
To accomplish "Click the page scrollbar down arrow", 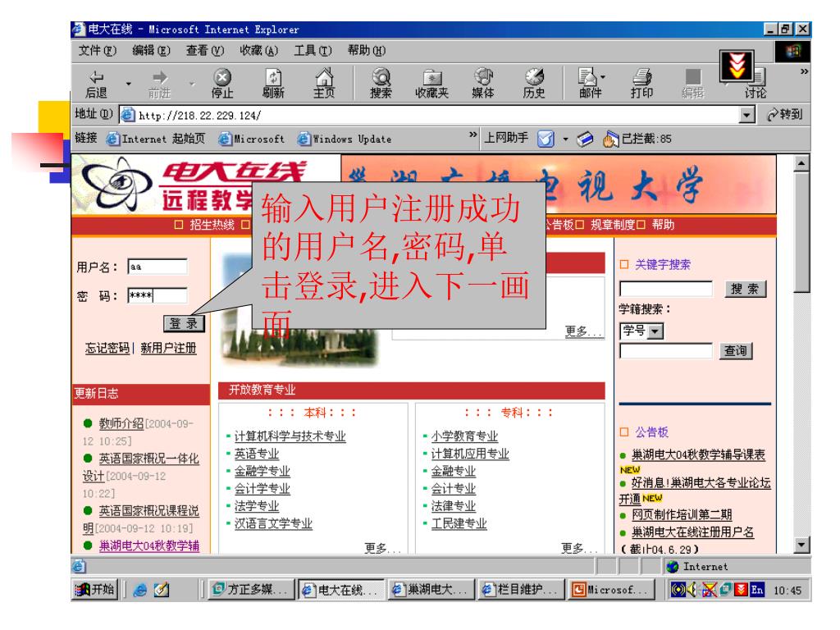I will click(x=801, y=546).
